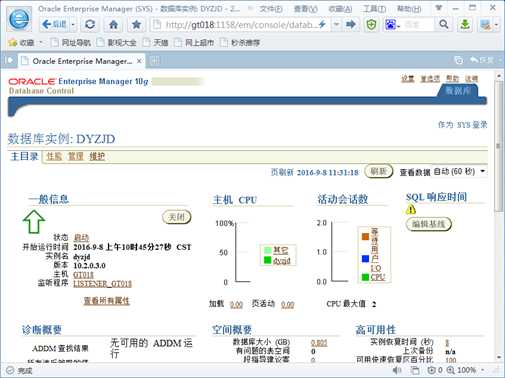The height and width of the screenshot is (378, 505).
Task: Click the 0.00 load value link
Action: 236,304
